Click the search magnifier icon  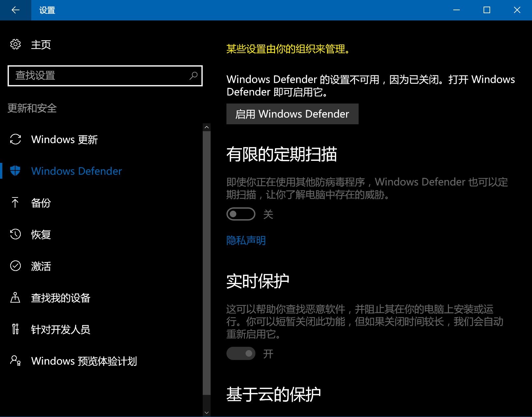pos(193,76)
